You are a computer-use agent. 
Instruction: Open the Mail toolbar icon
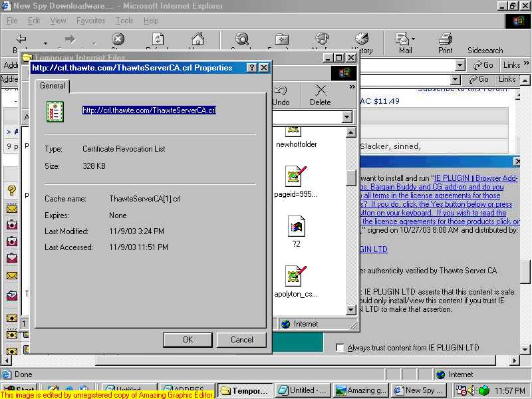coord(402,39)
